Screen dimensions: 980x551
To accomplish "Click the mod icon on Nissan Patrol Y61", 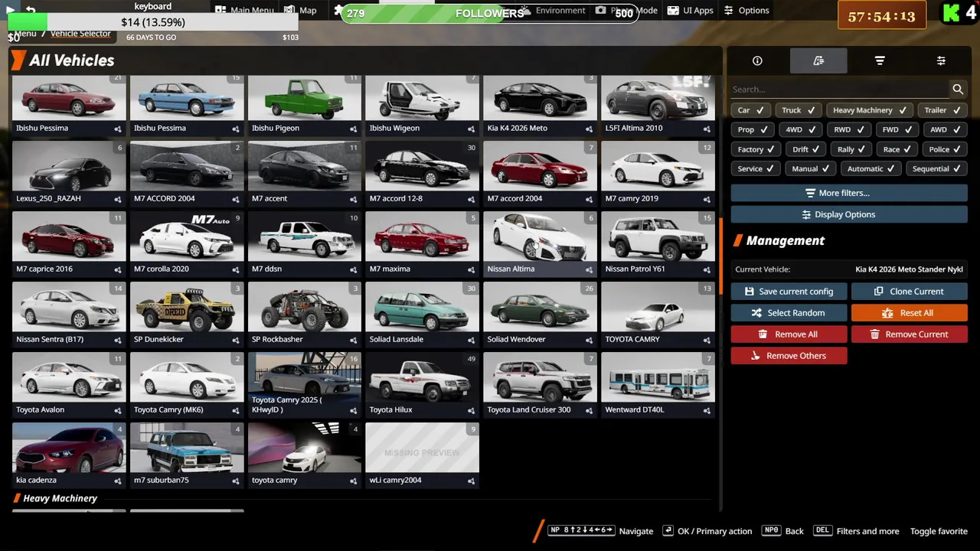I will pyautogui.click(x=707, y=269).
